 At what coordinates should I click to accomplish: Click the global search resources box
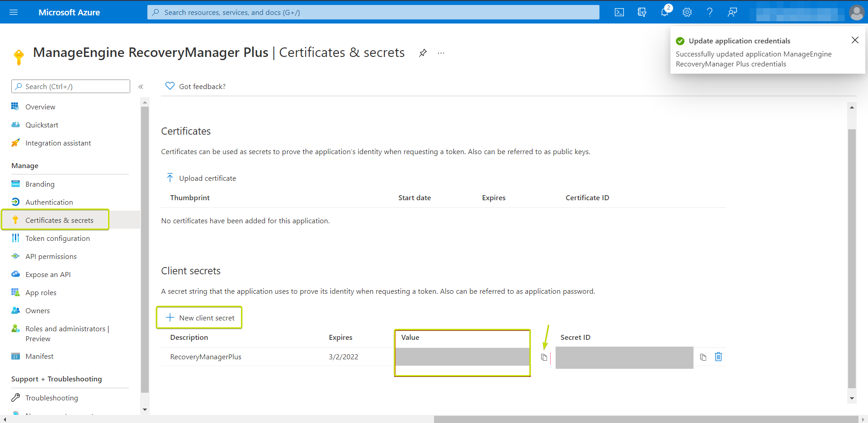(373, 12)
